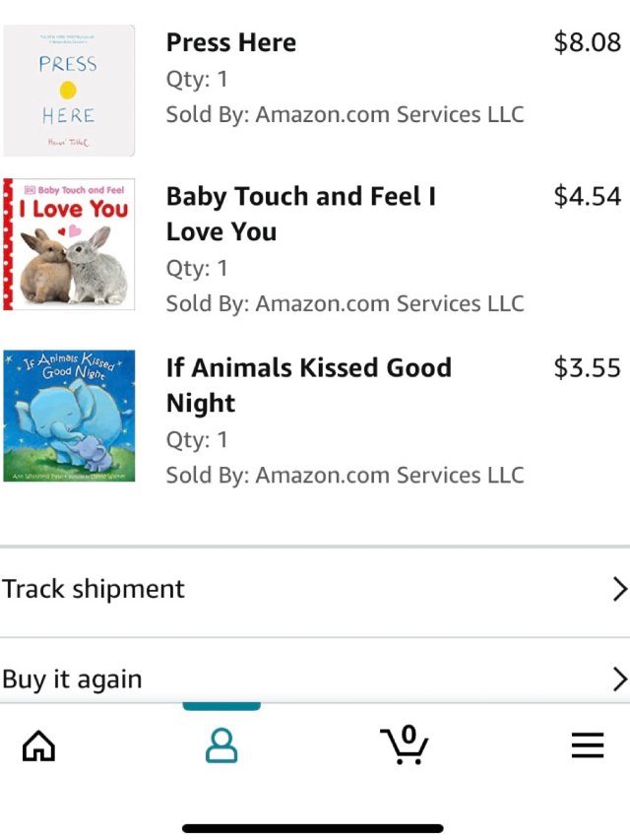Open the Press Here book cover
Screen dimensions: 630x840
[69, 91]
